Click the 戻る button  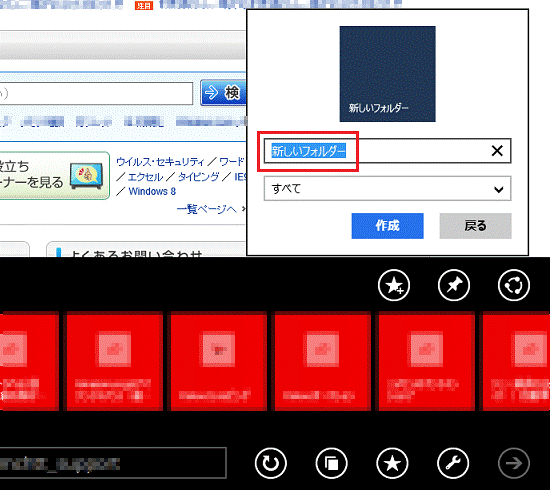pos(475,226)
